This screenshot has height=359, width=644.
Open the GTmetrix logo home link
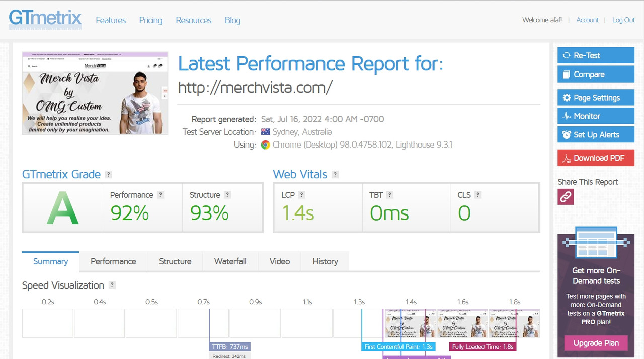45,19
